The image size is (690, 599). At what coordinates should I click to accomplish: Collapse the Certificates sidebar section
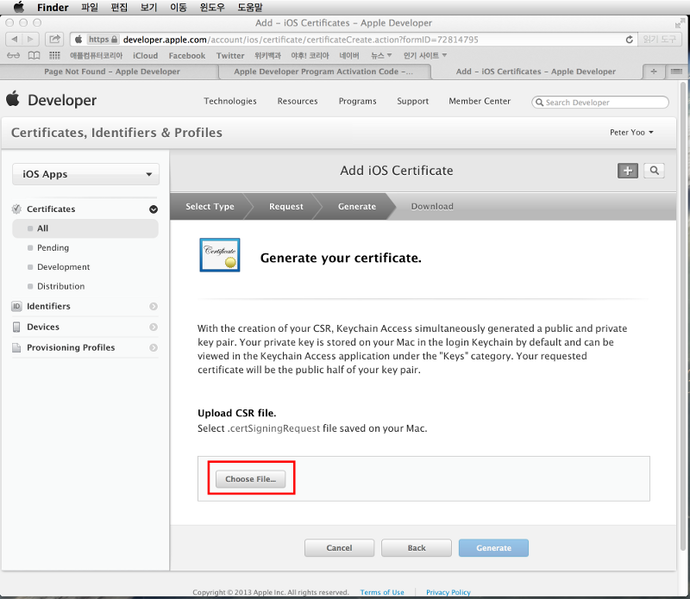[x=153, y=209]
